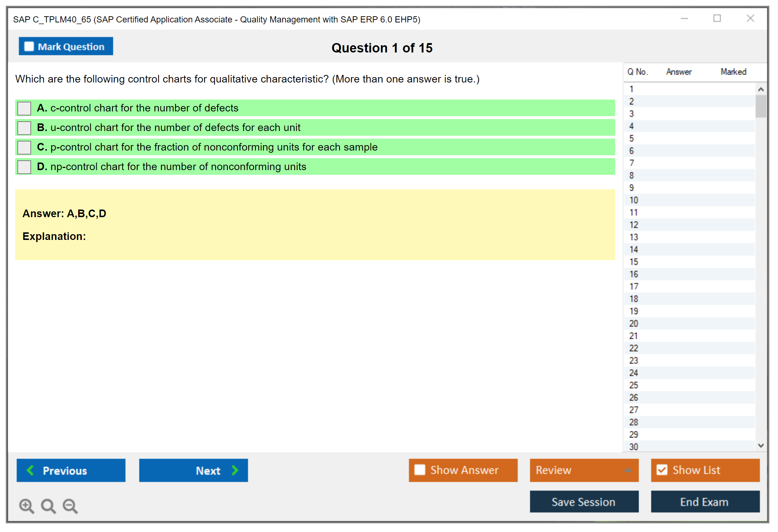Click the zoom out magnifier icon
The image size is (778, 532).
point(70,506)
